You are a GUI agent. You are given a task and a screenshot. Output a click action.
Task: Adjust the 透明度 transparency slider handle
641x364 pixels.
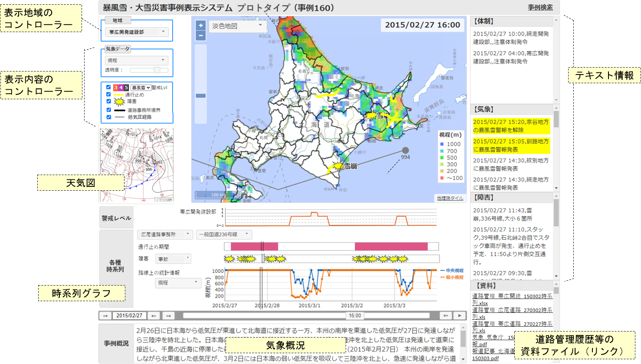(x=157, y=70)
